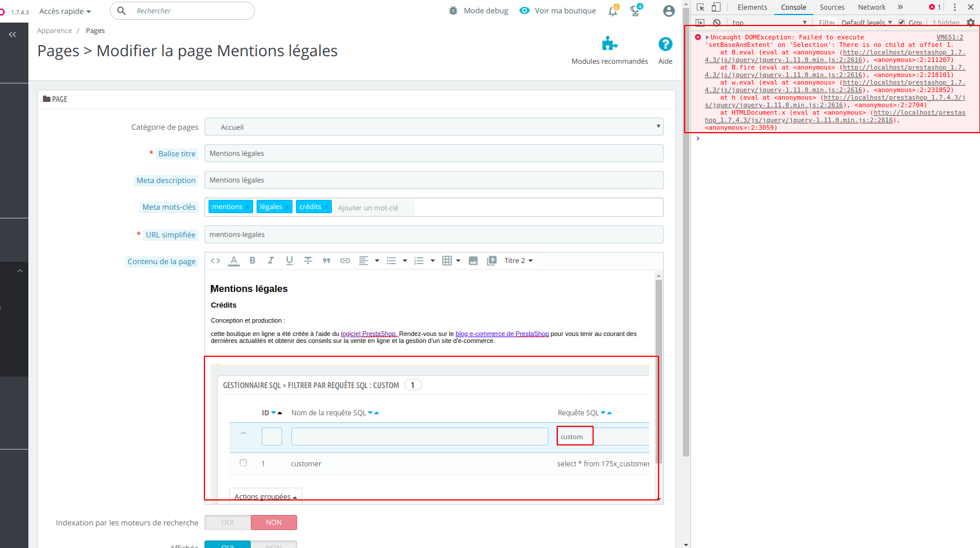Switch to the Elements tab
Screen dimensions: 980x548
point(752,7)
